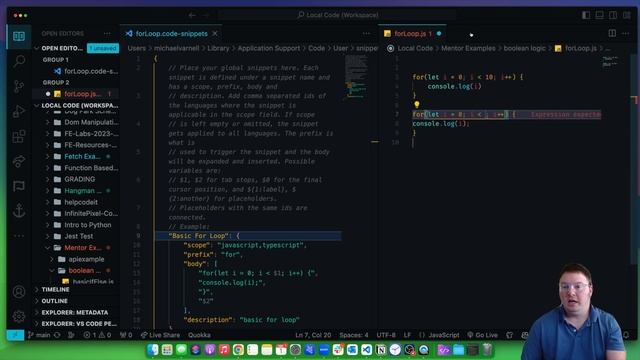Viewport: 640px width, 360px height.
Task: Open the customize layout button
Action: point(627,15)
